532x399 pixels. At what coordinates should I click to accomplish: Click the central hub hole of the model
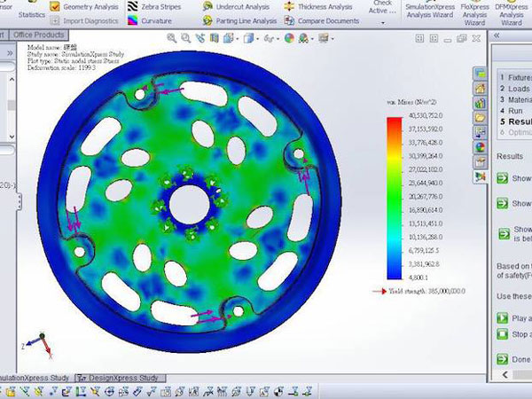point(187,204)
